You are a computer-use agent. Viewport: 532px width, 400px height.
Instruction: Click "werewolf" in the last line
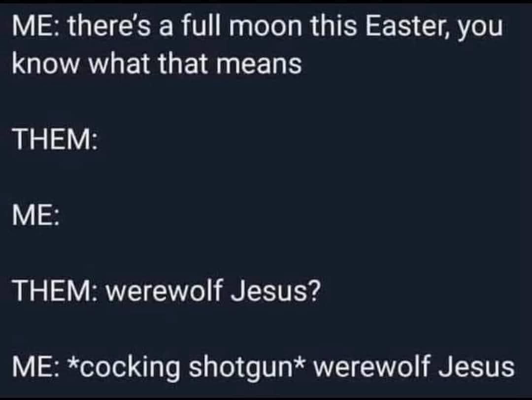pyautogui.click(x=372, y=367)
